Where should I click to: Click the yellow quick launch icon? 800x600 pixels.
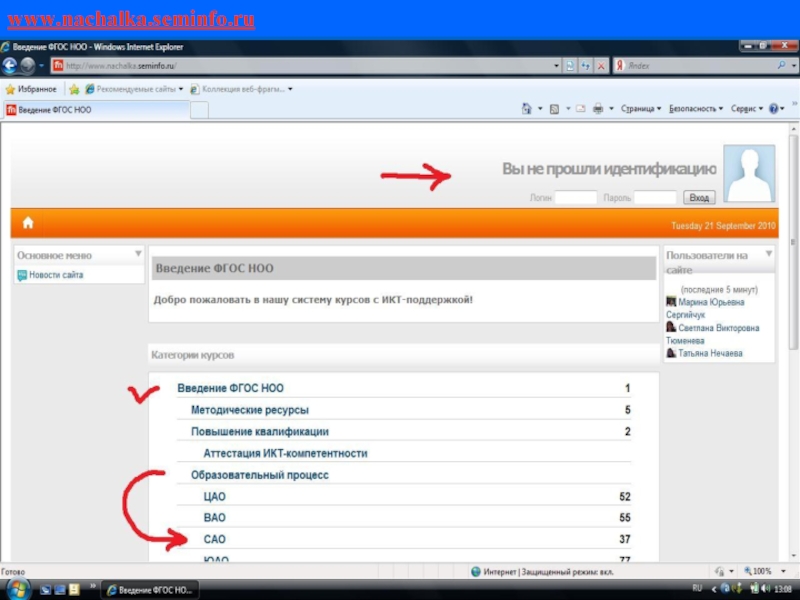tap(74, 590)
